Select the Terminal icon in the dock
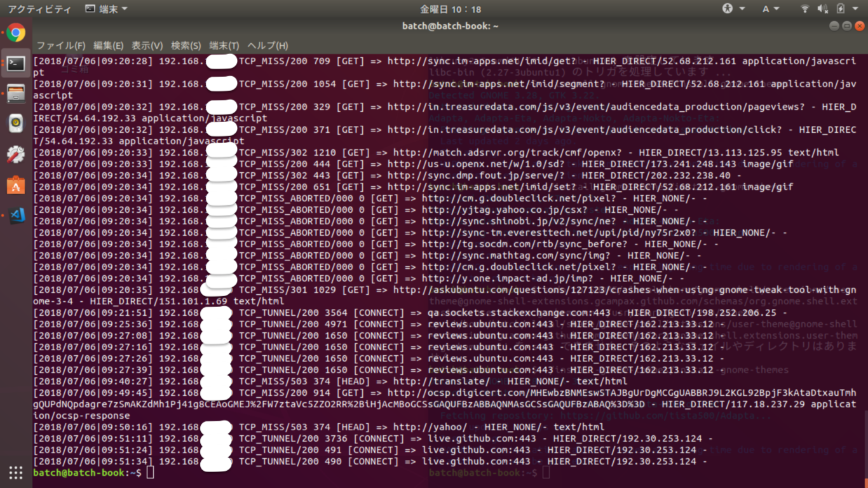The height and width of the screenshot is (488, 868). [x=15, y=63]
